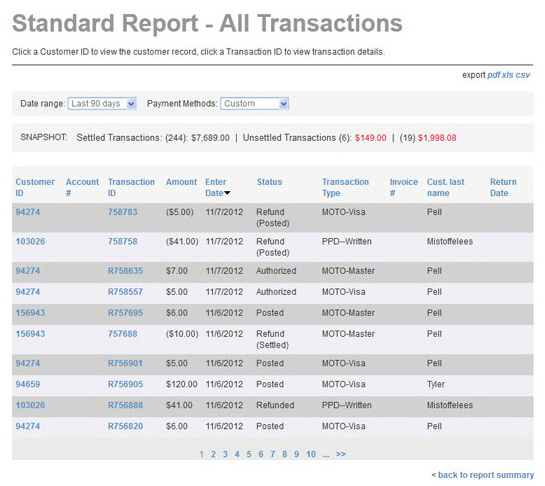Image resolution: width=545 pixels, height=486 pixels.
Task: Click the Tyler last name cell
Action: (x=436, y=384)
